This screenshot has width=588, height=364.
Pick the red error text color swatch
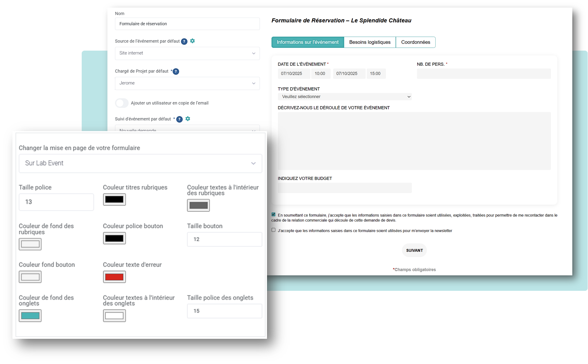114,277
